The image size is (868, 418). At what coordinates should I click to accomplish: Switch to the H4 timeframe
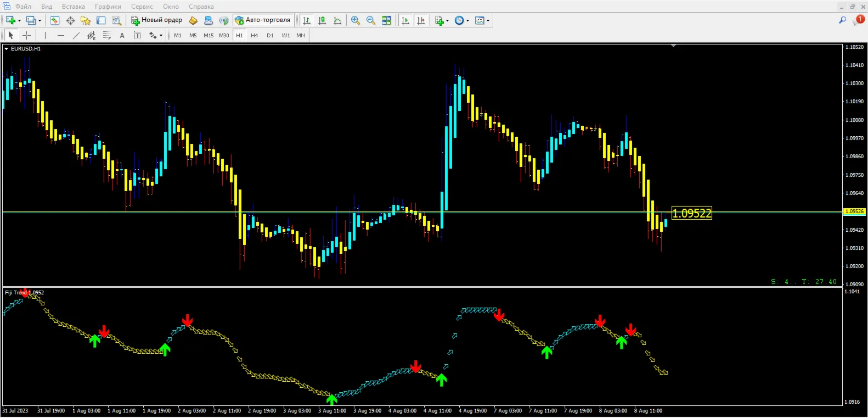click(x=255, y=35)
